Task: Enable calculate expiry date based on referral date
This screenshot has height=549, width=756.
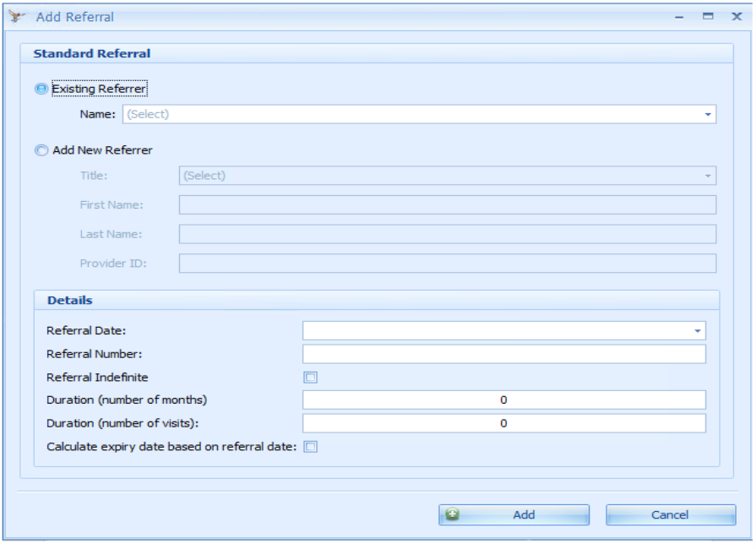Action: pos(311,447)
